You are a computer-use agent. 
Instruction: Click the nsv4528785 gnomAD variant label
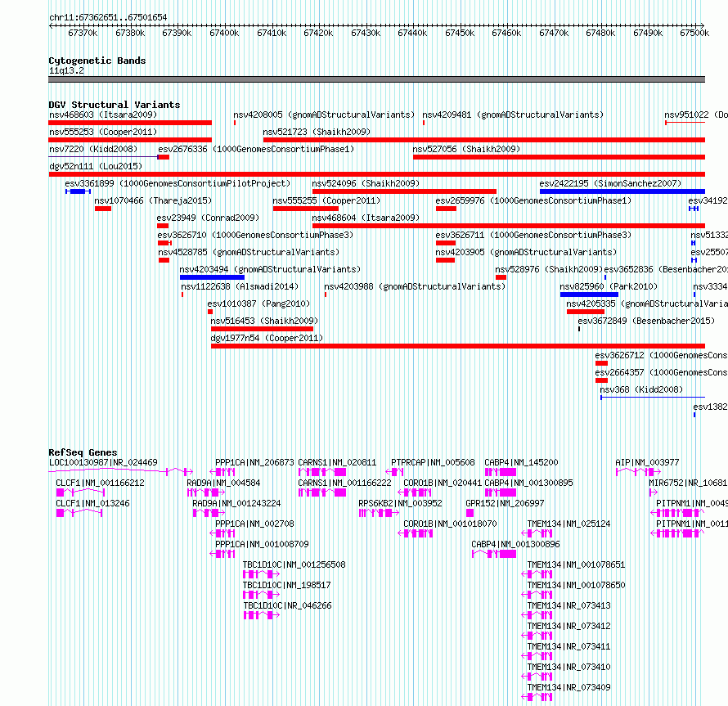click(249, 252)
